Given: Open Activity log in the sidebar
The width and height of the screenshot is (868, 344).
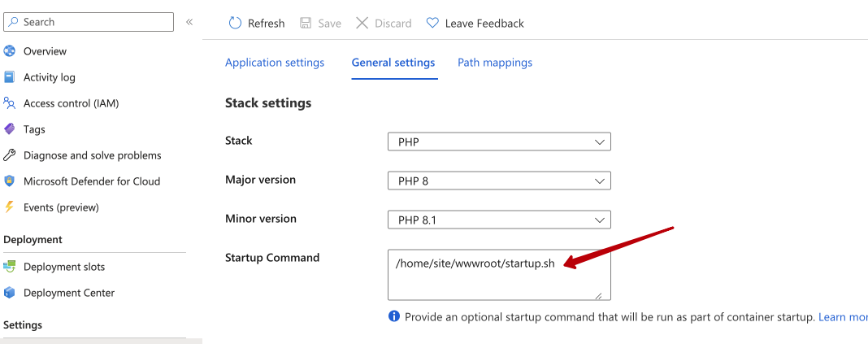Looking at the screenshot, I should pos(50,77).
